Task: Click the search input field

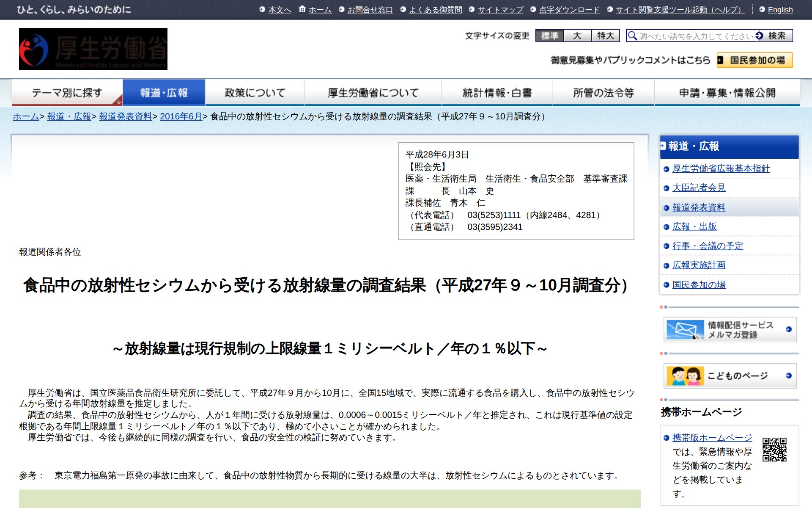Action: (694, 36)
